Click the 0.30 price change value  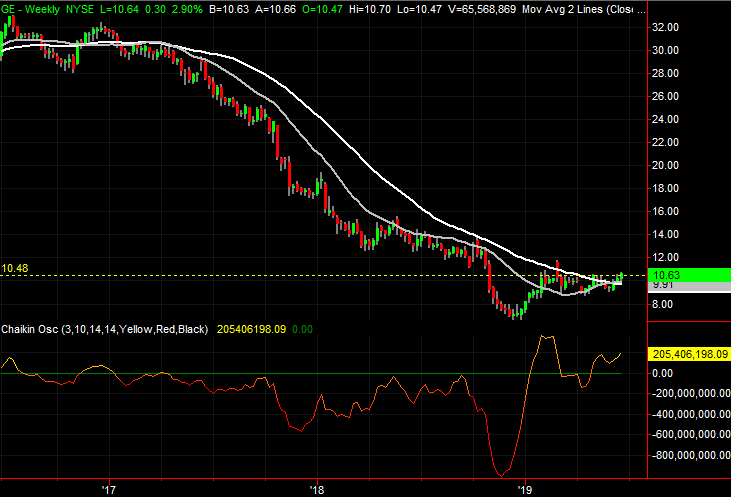point(155,9)
